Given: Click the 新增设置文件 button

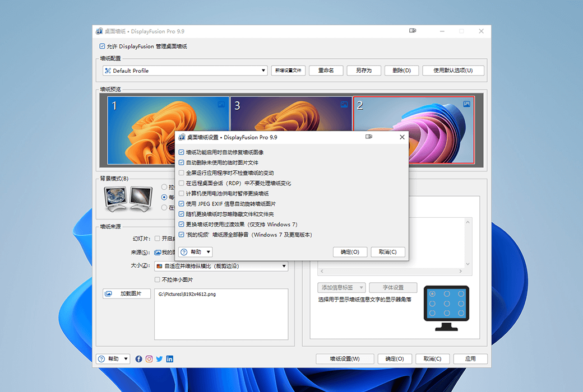Looking at the screenshot, I should (288, 71).
